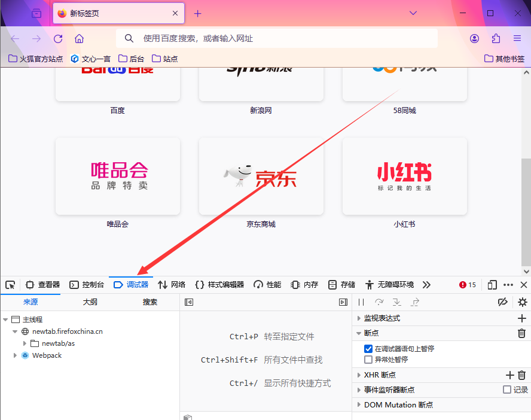Toggle deactivate all breakpoints icon

point(503,302)
